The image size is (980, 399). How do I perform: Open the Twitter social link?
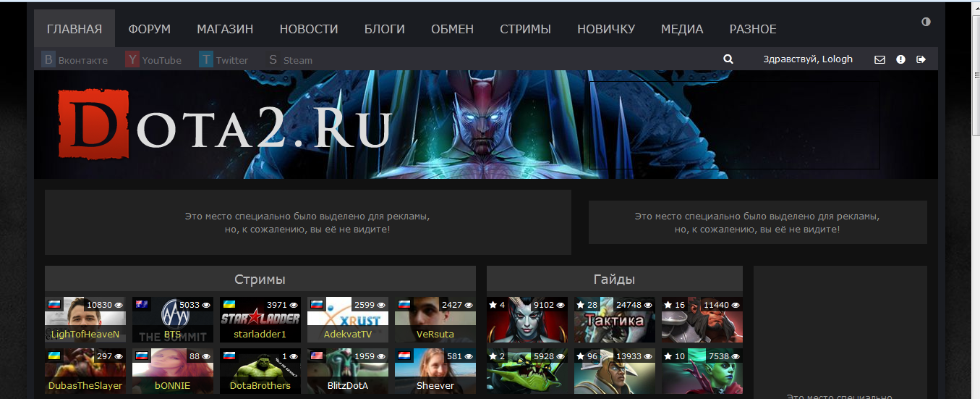pyautogui.click(x=223, y=60)
